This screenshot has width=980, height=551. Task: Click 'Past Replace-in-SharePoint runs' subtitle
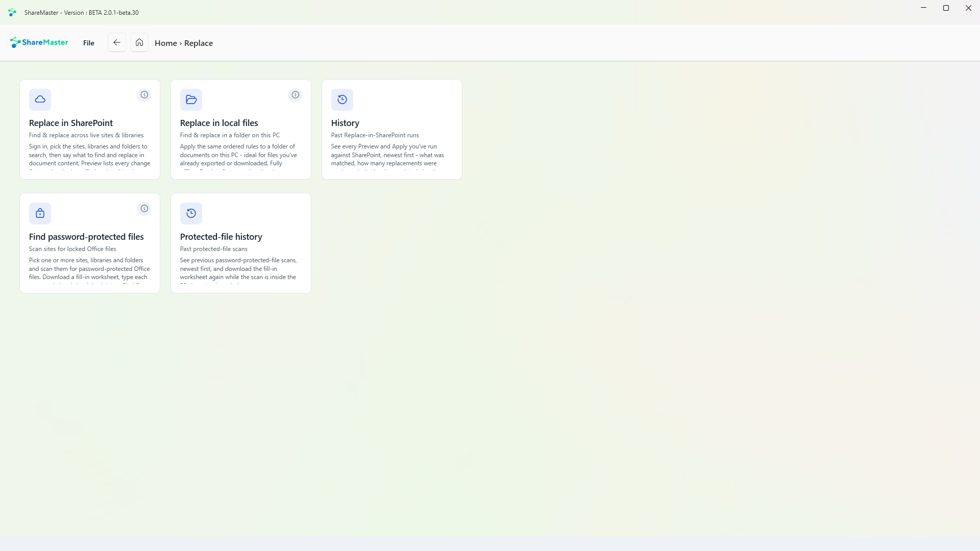[375, 135]
